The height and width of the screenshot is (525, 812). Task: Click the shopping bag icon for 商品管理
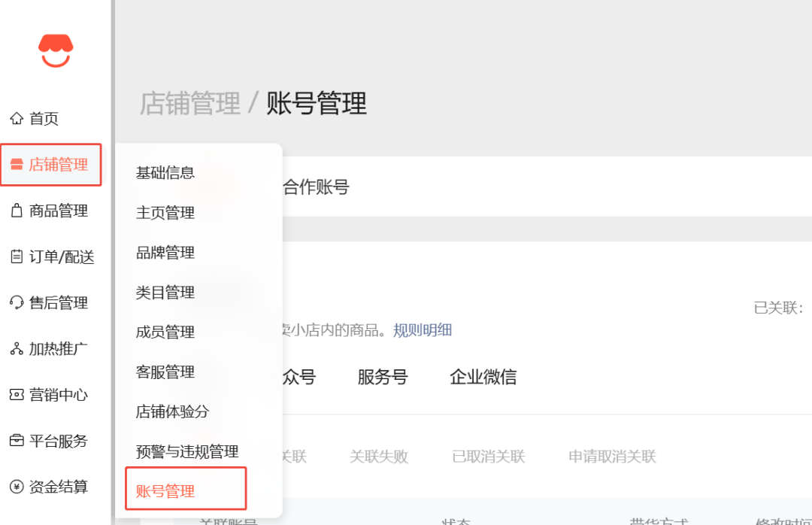[17, 211]
